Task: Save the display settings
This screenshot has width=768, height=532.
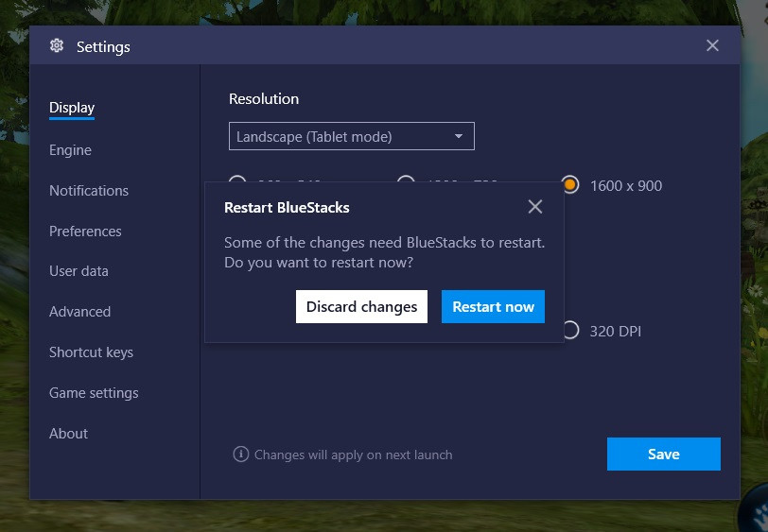Action: click(663, 454)
